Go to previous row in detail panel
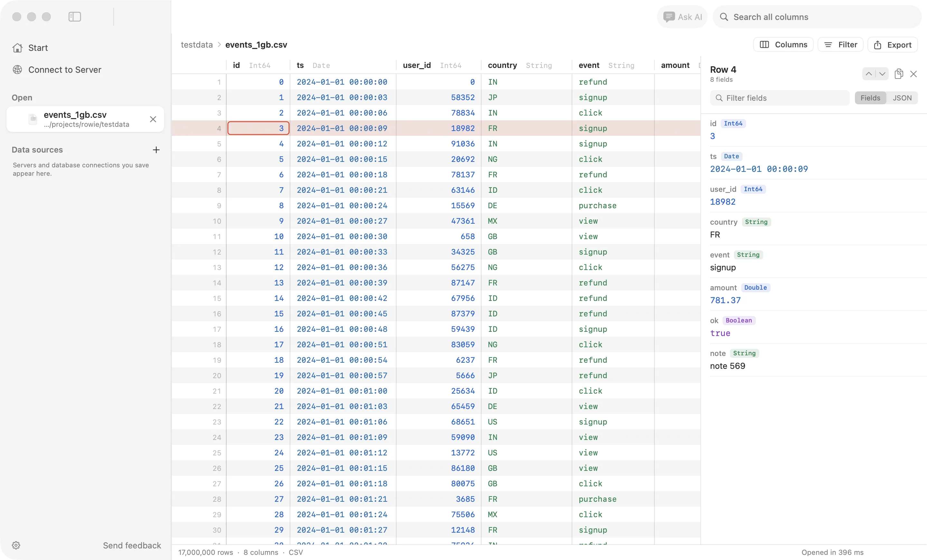Viewport: 927px width, 560px height. tap(868, 74)
